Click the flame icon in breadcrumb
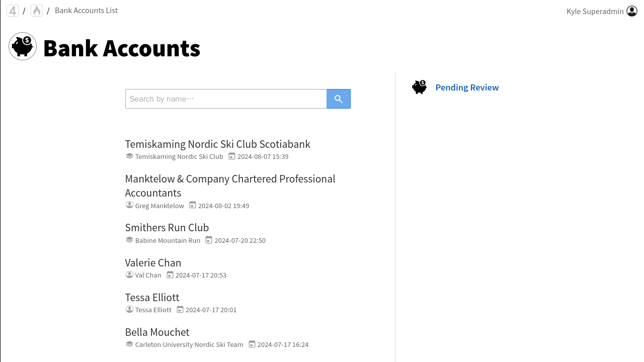The height and width of the screenshot is (362, 644). [x=37, y=11]
